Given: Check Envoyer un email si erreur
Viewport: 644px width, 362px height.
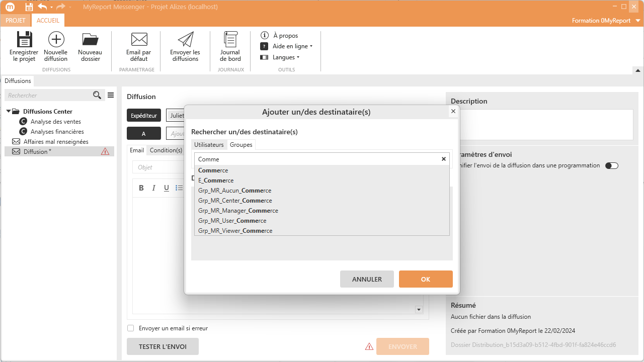Looking at the screenshot, I should 131,328.
